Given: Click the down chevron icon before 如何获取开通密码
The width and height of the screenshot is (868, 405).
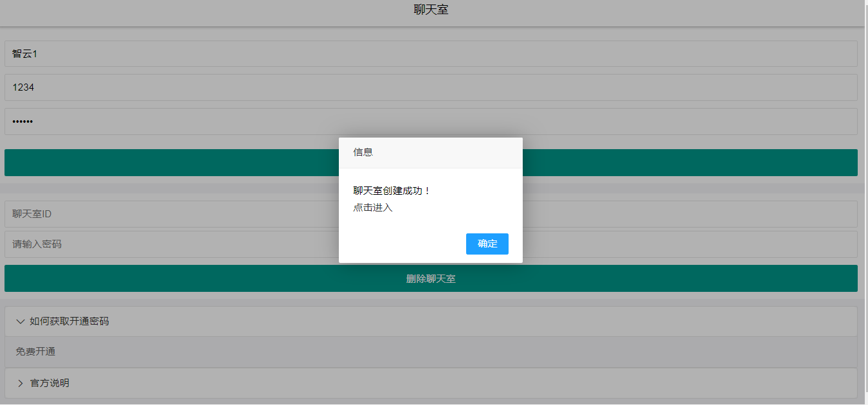Looking at the screenshot, I should click(x=20, y=321).
